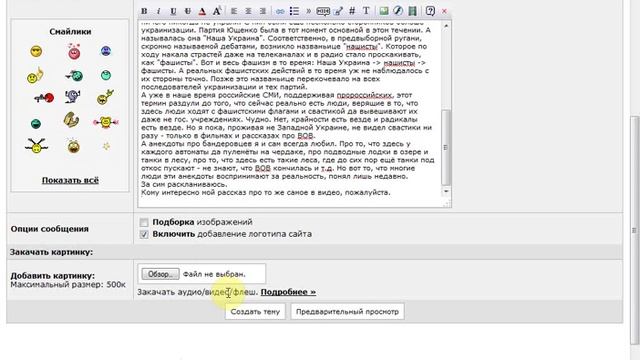Insert the green smiley wearing a cap
The image size is (640, 360).
[x=74, y=75]
